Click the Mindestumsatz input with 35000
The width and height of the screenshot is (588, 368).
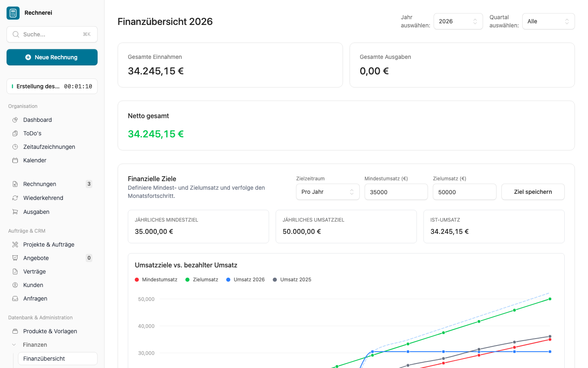click(x=396, y=192)
